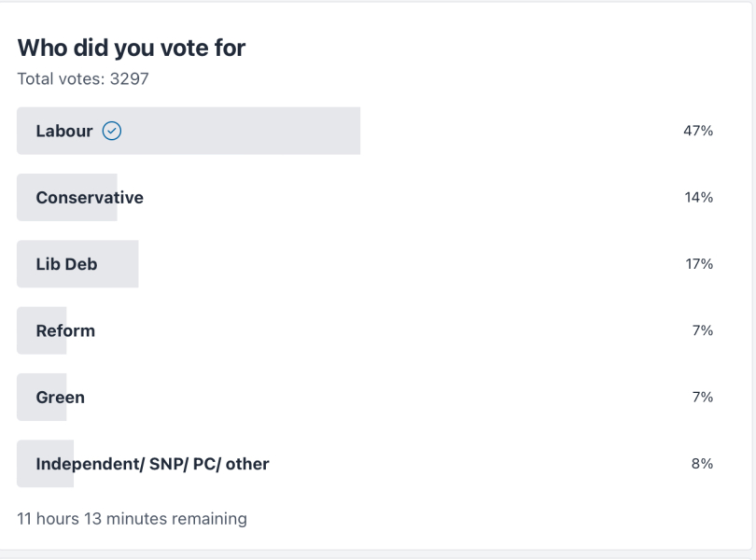
Task: Select the Conservative poll option
Action: 90,198
